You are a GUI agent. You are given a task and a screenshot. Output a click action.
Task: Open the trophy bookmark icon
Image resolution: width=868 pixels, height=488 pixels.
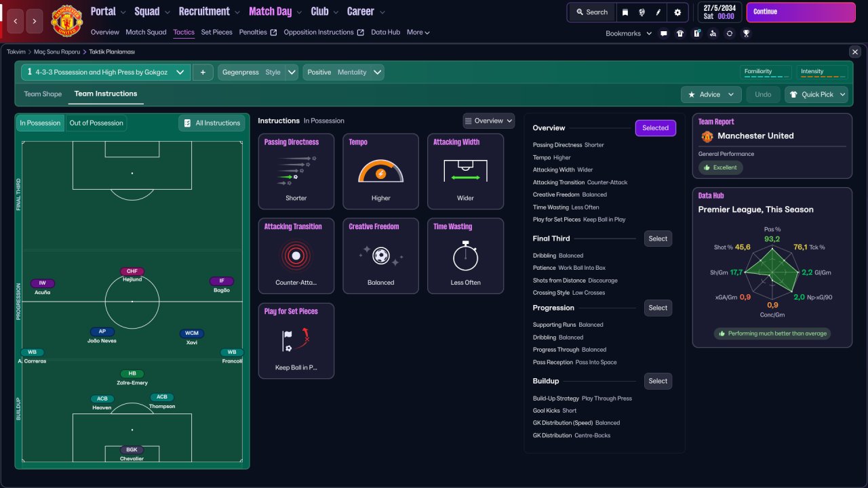pos(746,33)
